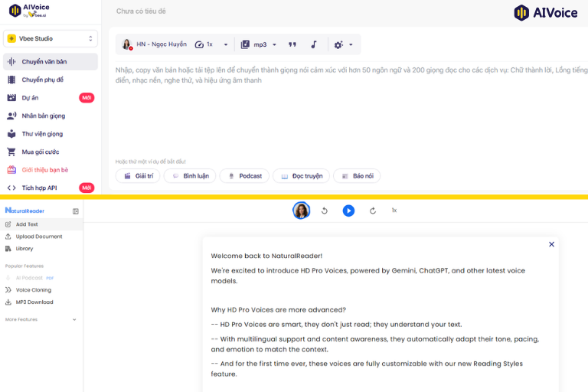Collapse the NaturalReader sidebar panel icon
The width and height of the screenshot is (588, 392).
tap(75, 211)
